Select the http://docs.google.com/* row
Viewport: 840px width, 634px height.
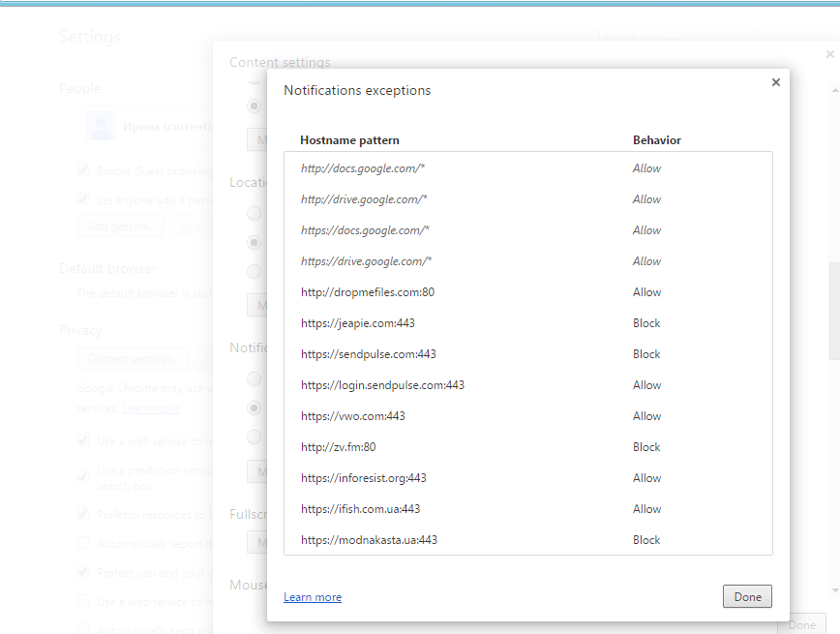363,168
